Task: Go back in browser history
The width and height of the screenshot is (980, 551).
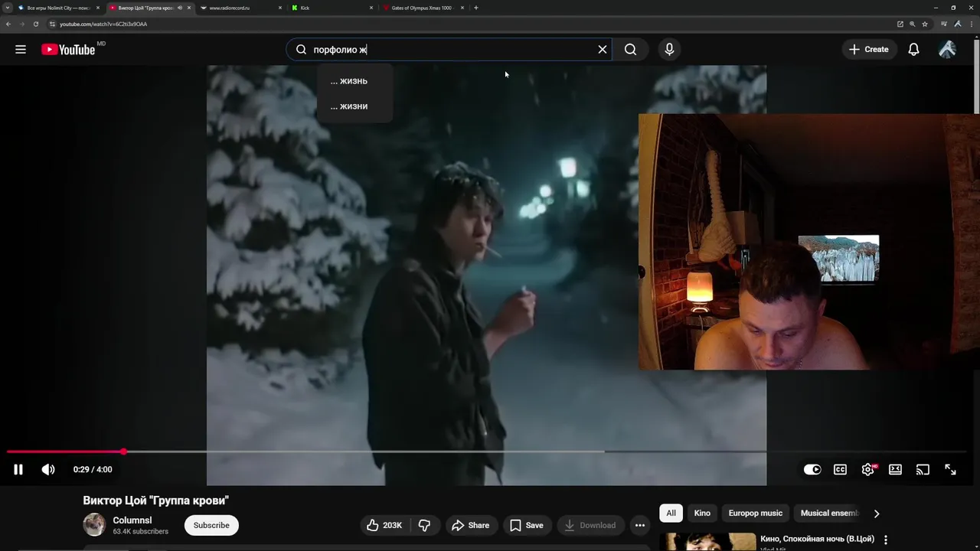Action: [x=8, y=24]
